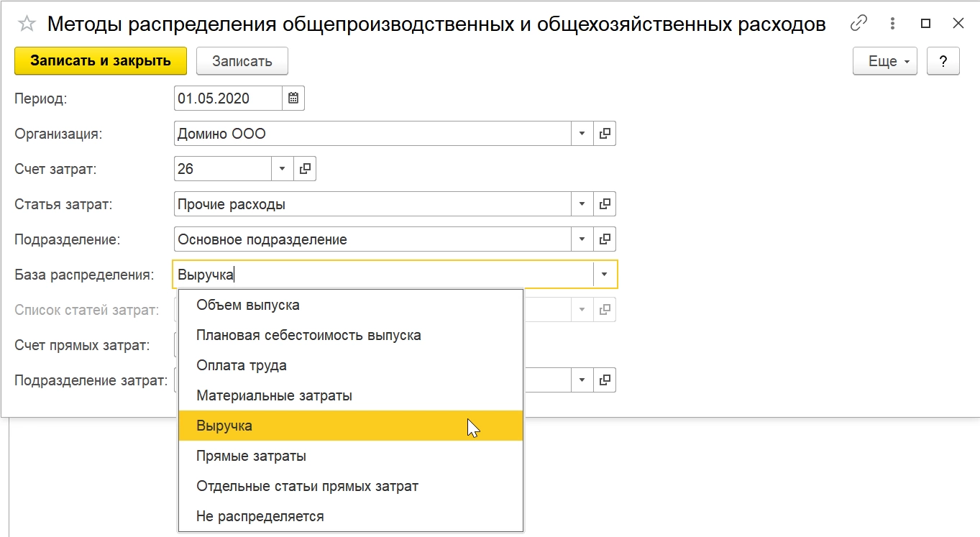Select 'Прямые затраты' option
The width and height of the screenshot is (980, 537).
point(252,456)
